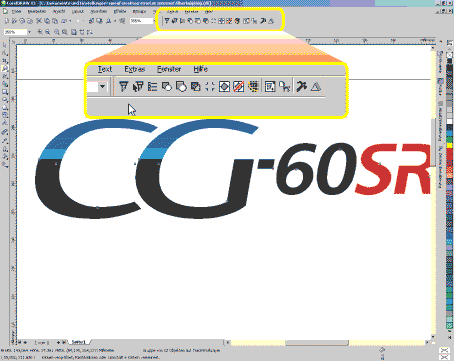Open the Datei menu

pyautogui.click(x=16, y=11)
